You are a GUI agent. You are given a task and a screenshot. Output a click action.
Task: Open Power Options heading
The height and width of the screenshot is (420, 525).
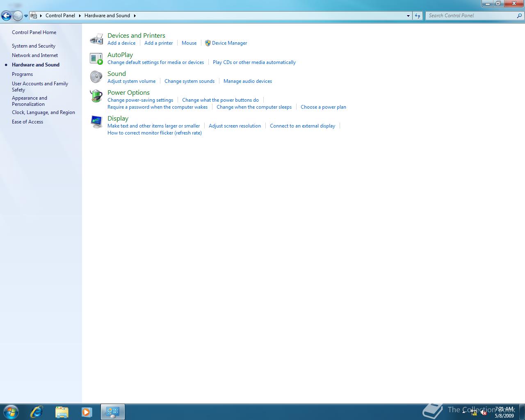tap(128, 93)
